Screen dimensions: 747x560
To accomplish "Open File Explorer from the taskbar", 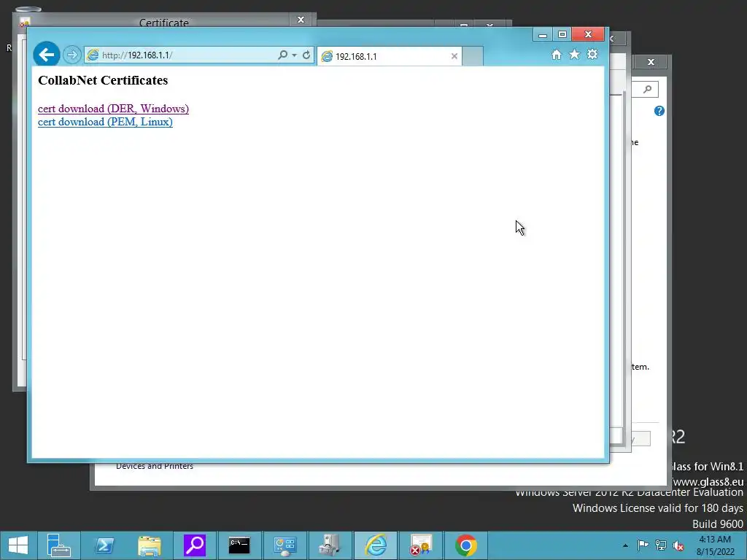I will point(150,545).
